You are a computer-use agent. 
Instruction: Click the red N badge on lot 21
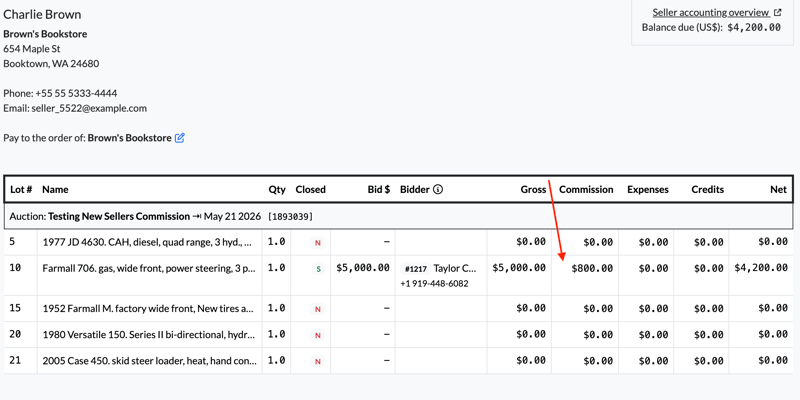318,362
